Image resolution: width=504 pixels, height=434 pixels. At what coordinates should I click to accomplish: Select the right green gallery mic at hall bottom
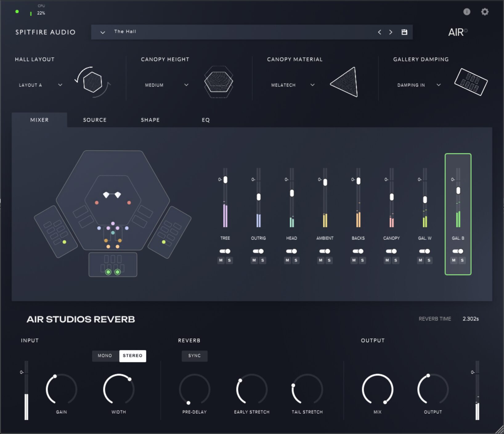coord(117,272)
